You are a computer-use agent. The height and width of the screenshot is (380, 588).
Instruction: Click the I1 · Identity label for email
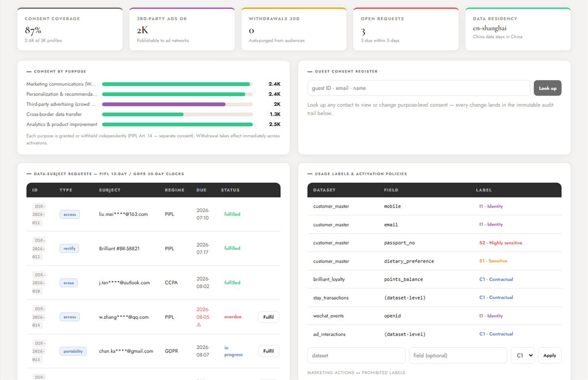tap(491, 224)
